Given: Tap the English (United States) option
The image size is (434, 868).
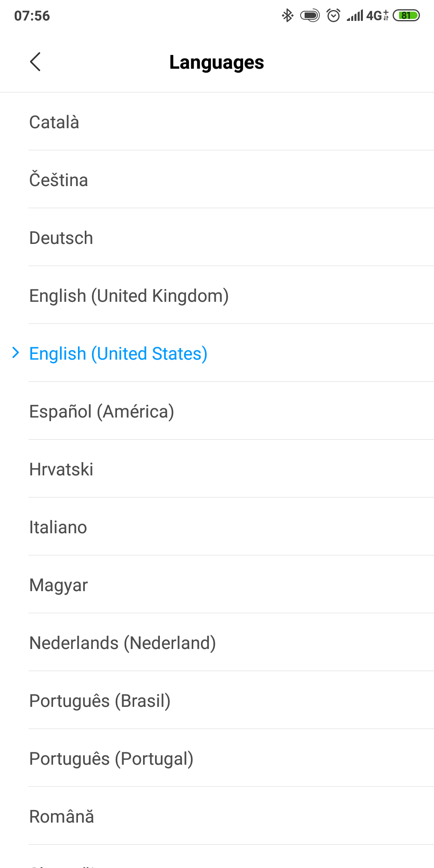Looking at the screenshot, I should point(118,354).
